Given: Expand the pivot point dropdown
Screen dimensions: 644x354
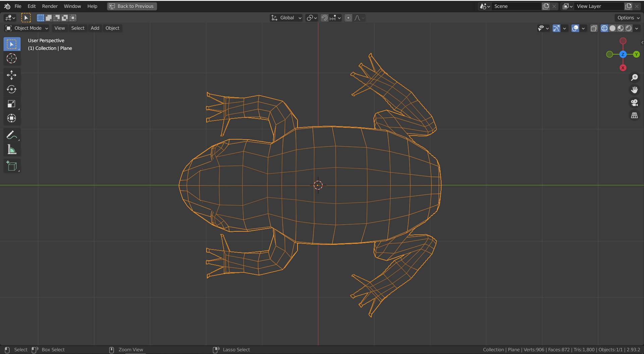Looking at the screenshot, I should point(312,18).
